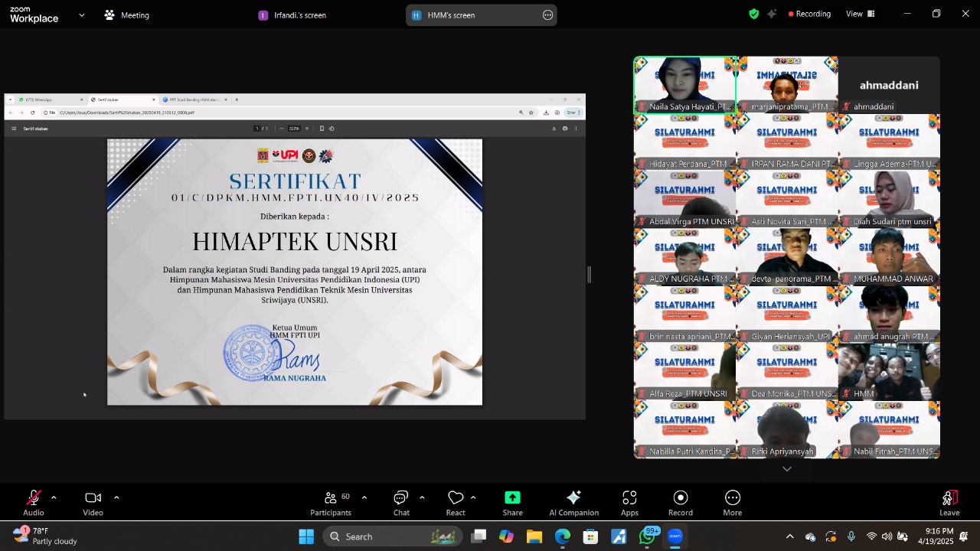Click the green Share screen button
Viewport: 980px width, 551px height.
point(513,503)
